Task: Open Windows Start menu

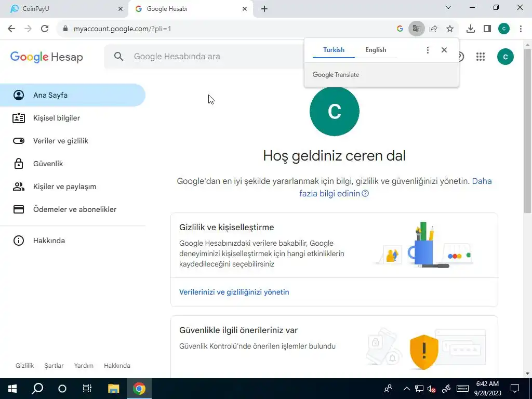Action: pyautogui.click(x=12, y=389)
